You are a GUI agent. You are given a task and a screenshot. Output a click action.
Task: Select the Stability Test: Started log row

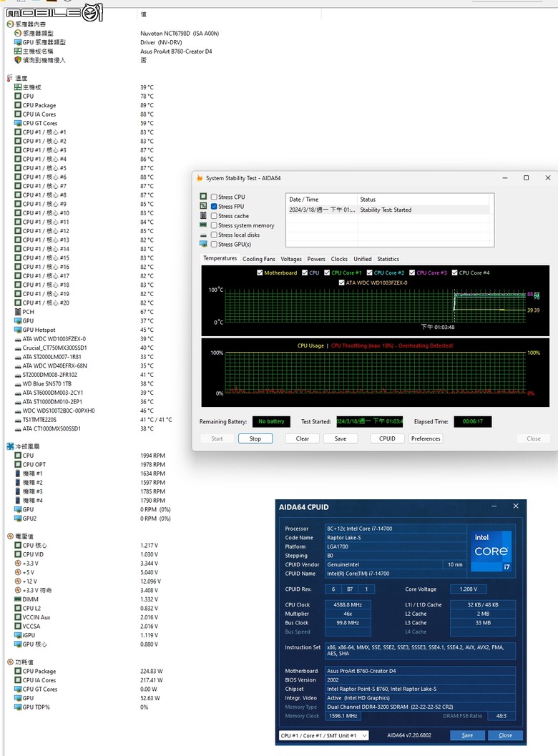[388, 210]
